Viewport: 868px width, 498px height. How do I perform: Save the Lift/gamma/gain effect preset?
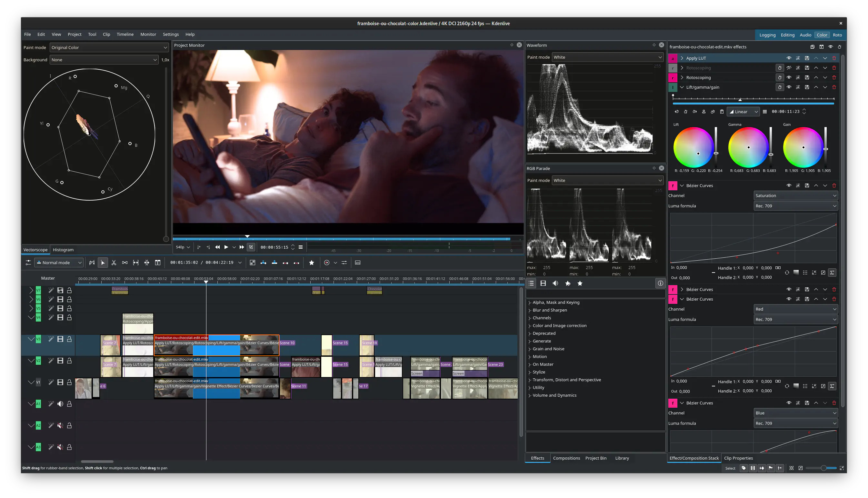click(807, 87)
